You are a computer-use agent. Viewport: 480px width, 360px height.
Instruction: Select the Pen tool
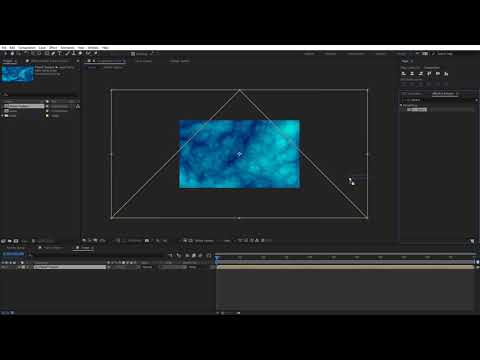[53, 53]
